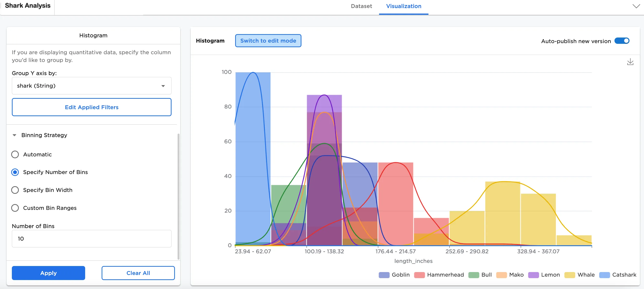Viewport: 644px width, 289px height.
Task: Click the top-right collapse chevron icon
Action: pos(636,6)
